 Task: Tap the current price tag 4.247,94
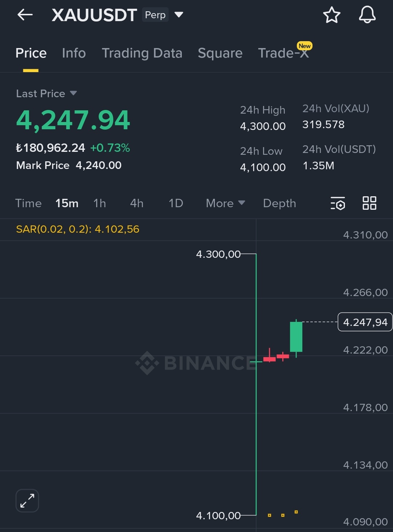click(365, 322)
